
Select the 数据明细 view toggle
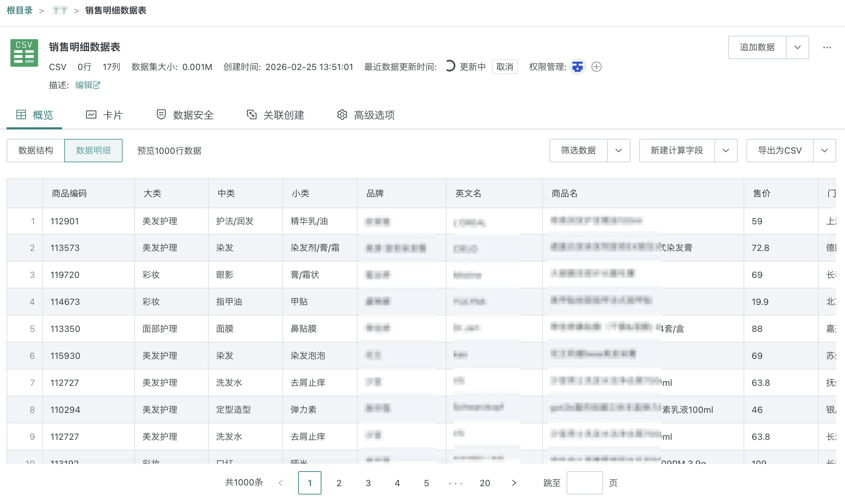pos(93,150)
